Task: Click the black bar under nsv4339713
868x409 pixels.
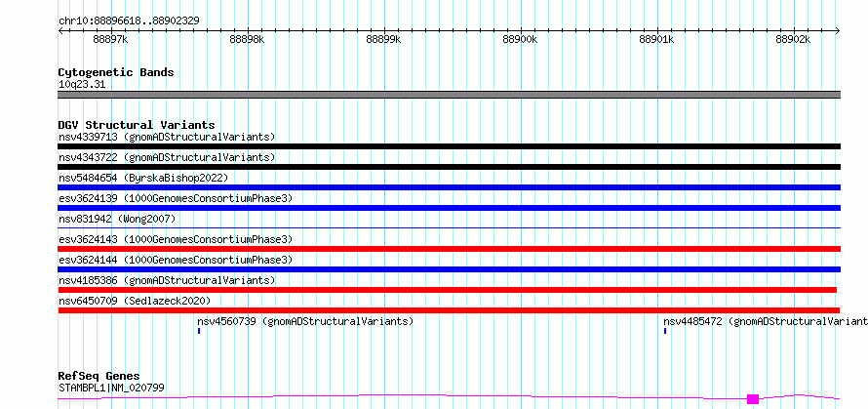Action: (x=449, y=146)
